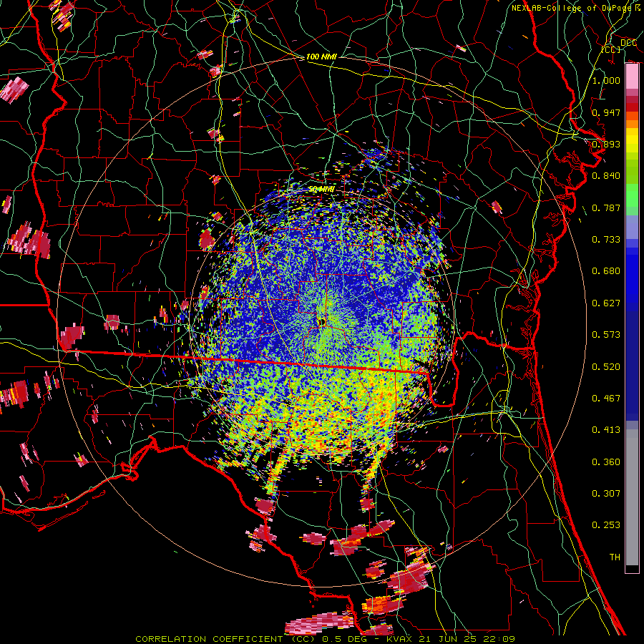Select the 0.680 scale value

click(x=606, y=271)
